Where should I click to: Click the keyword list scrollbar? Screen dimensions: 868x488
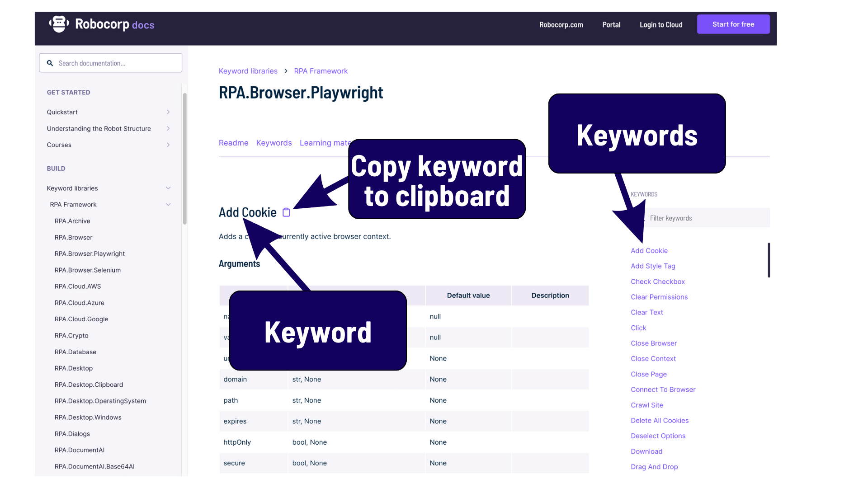click(769, 260)
